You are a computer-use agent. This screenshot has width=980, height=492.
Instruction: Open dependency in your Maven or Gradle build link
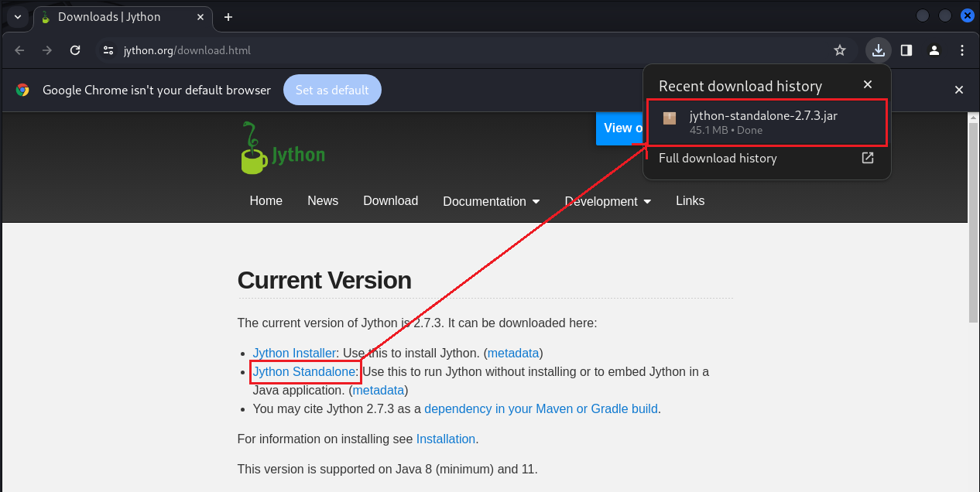coord(541,408)
